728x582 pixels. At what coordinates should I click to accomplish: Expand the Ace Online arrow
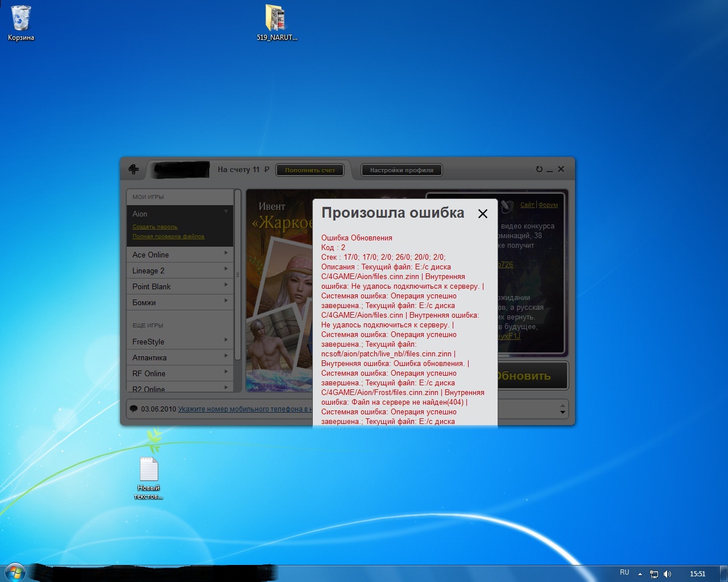point(226,253)
